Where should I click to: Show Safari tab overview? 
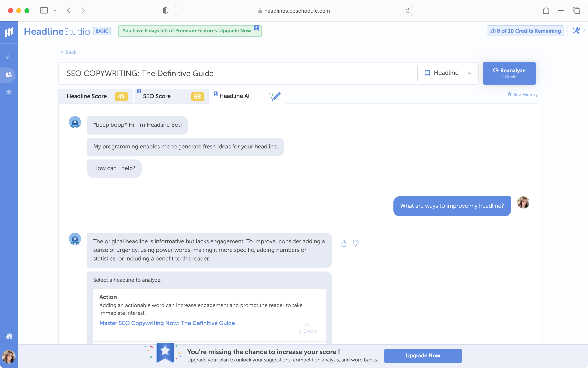point(576,10)
